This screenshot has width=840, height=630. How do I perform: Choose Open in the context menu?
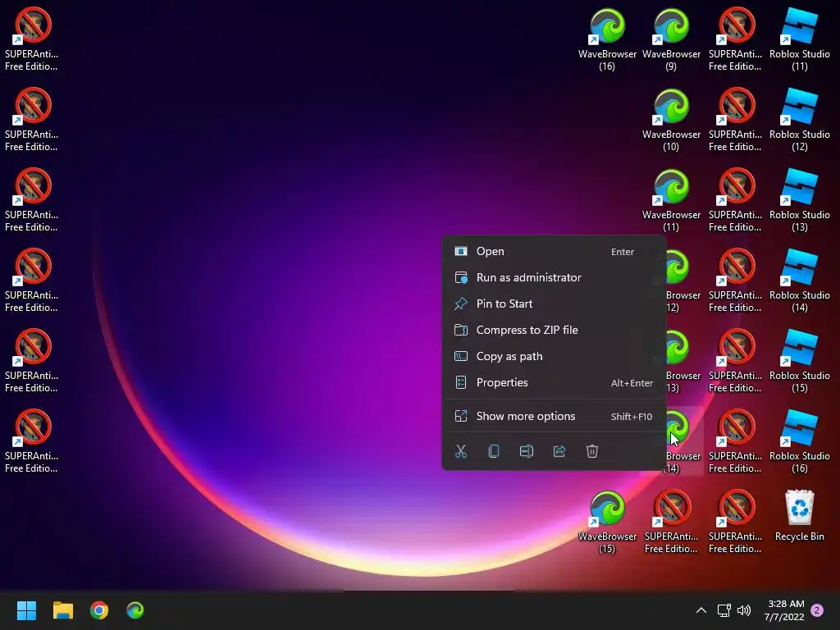[x=554, y=251]
